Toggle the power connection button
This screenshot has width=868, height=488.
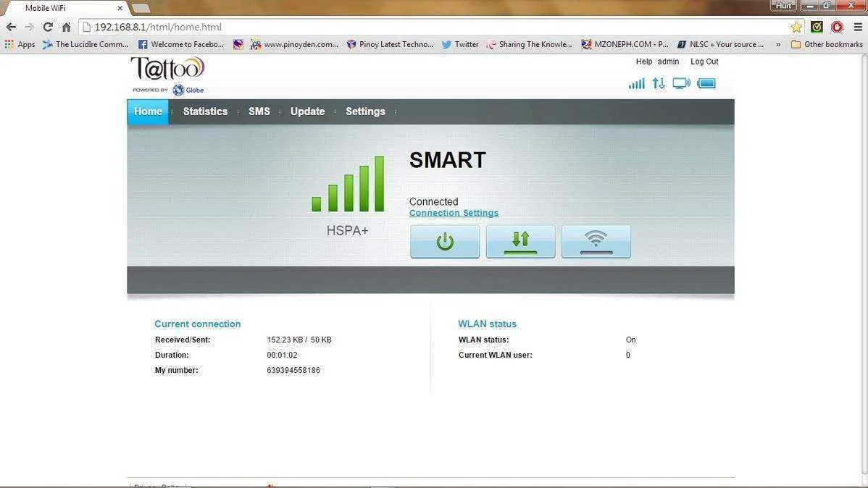point(445,241)
